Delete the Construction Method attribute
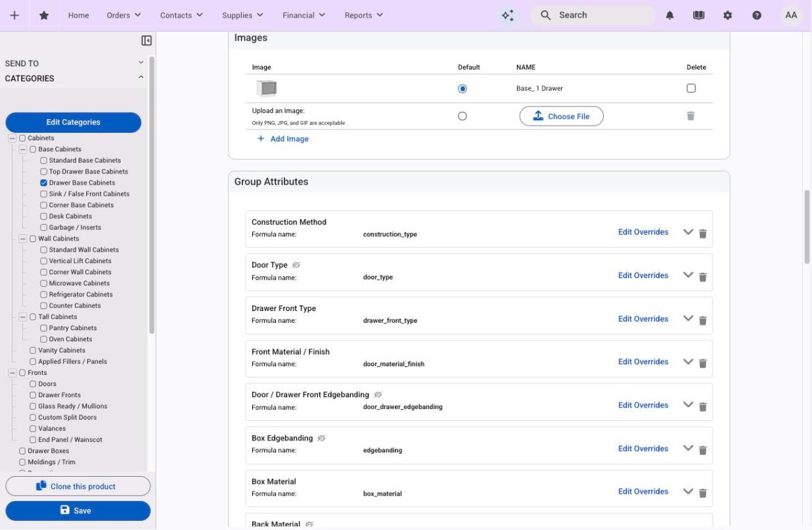Viewport: 812px width, 530px height. [702, 233]
